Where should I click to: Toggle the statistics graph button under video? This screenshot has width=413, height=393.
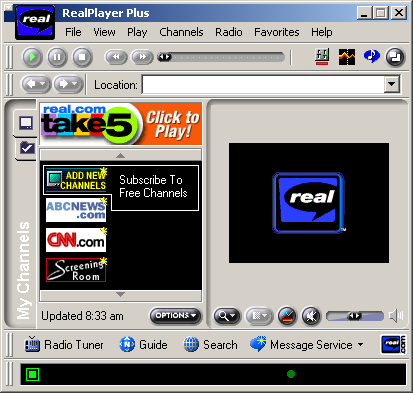point(287,315)
